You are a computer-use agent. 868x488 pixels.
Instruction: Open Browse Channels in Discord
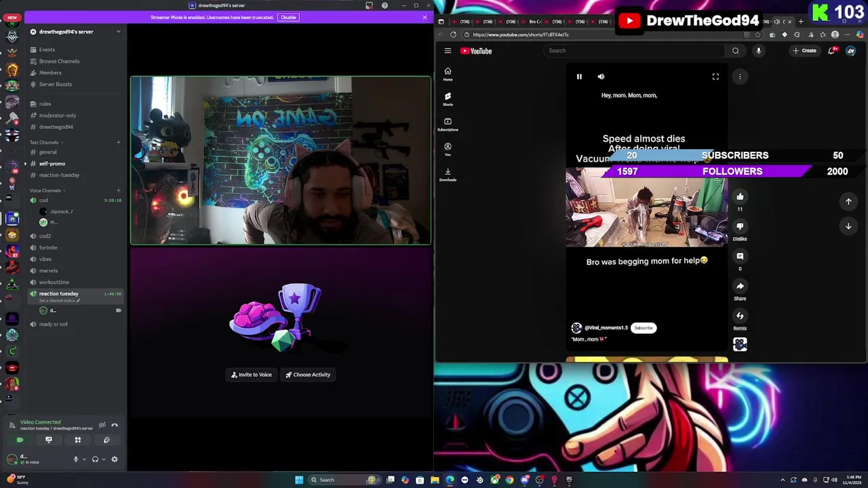coord(59,61)
